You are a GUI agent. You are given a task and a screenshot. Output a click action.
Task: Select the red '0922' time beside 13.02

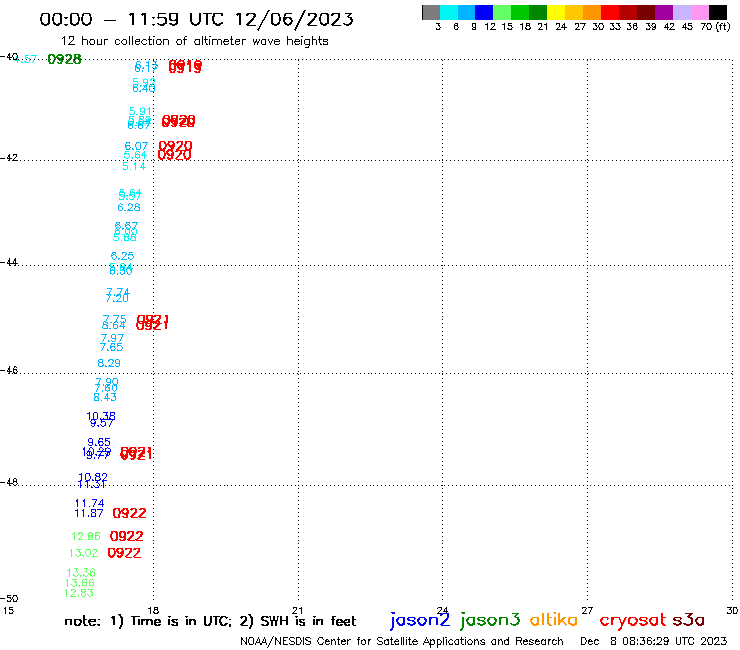(x=124, y=553)
